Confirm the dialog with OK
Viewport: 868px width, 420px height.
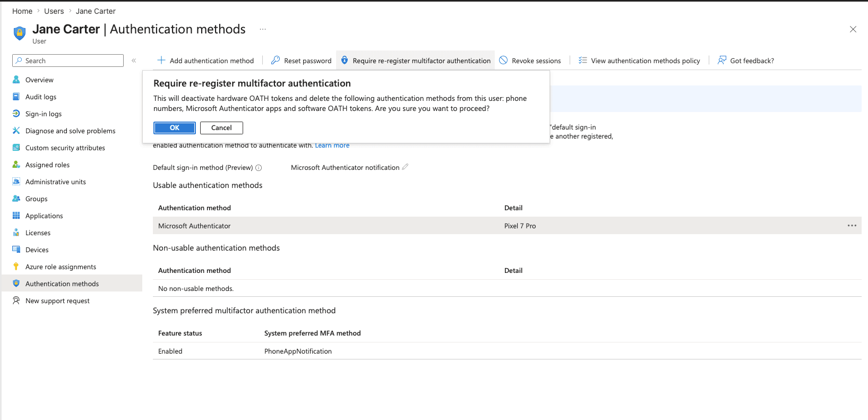tap(175, 128)
